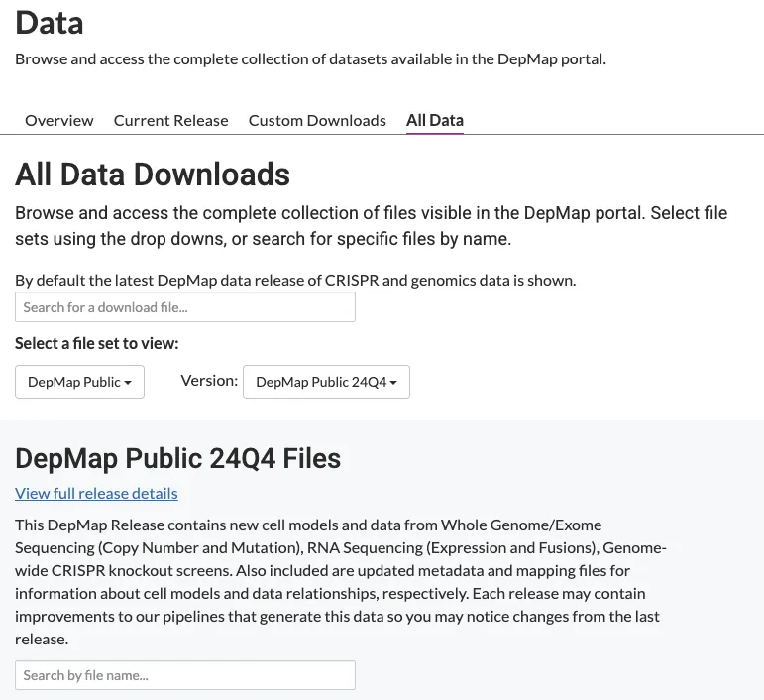Focus the 'Search by file name' field
This screenshot has height=700, width=764.
click(185, 675)
